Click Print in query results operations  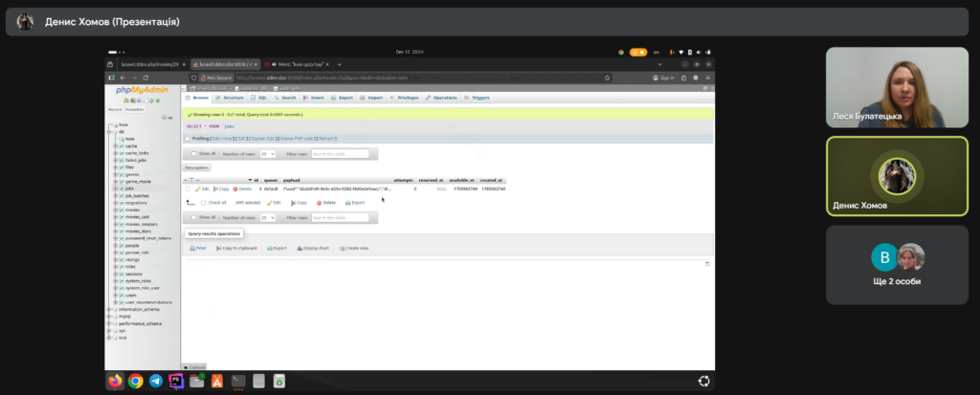coord(197,248)
